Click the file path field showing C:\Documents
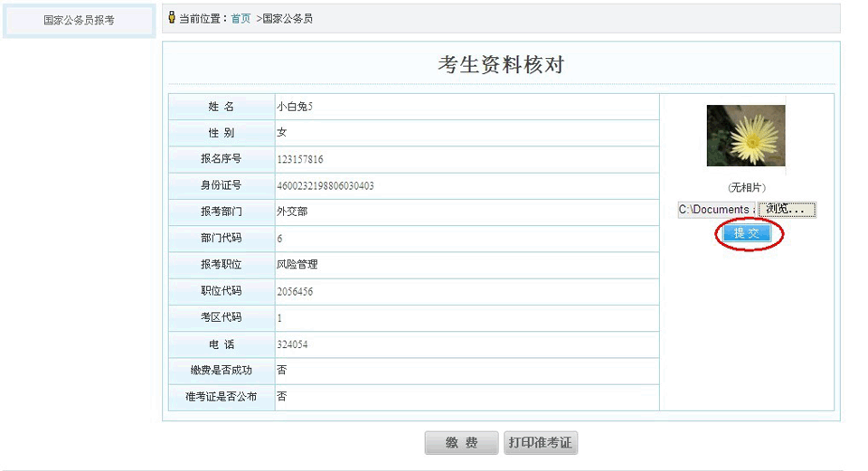Image resolution: width=868 pixels, height=471 pixels. [716, 209]
